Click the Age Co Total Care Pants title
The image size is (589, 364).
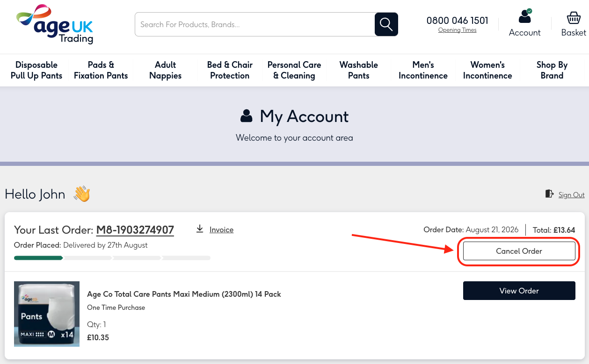184,294
